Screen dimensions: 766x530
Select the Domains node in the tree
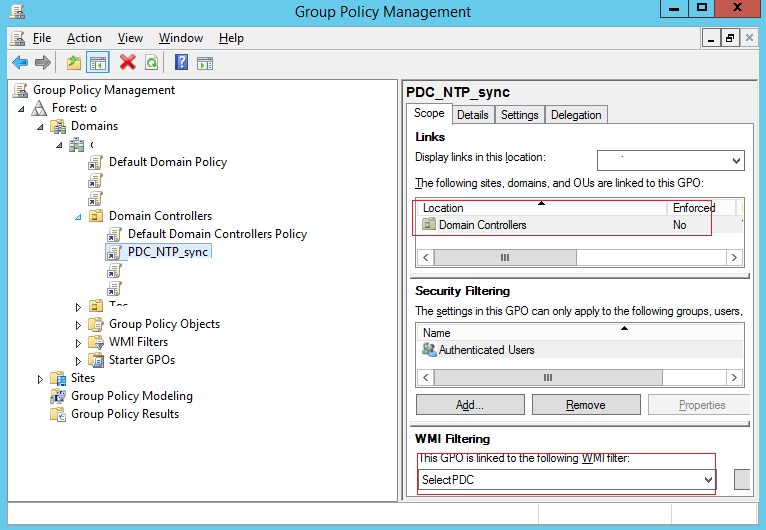[x=94, y=126]
